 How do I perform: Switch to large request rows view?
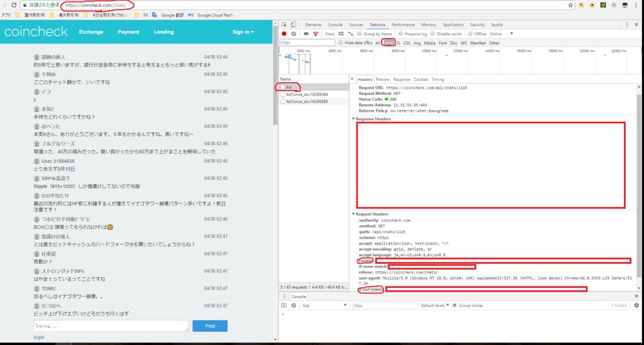[x=341, y=34]
